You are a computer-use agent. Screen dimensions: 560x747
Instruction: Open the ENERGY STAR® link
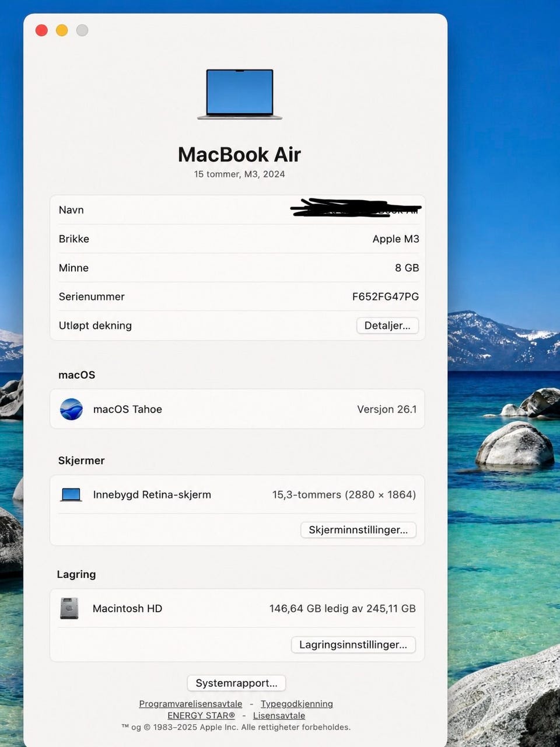[x=201, y=715]
